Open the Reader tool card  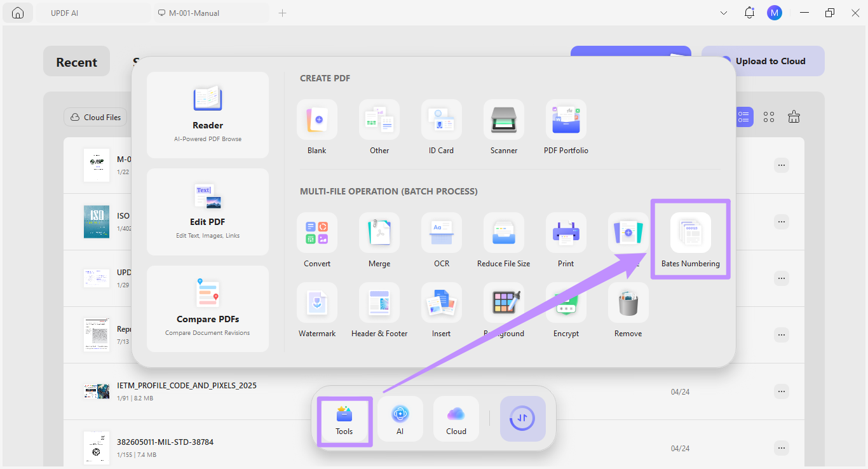pos(208,115)
